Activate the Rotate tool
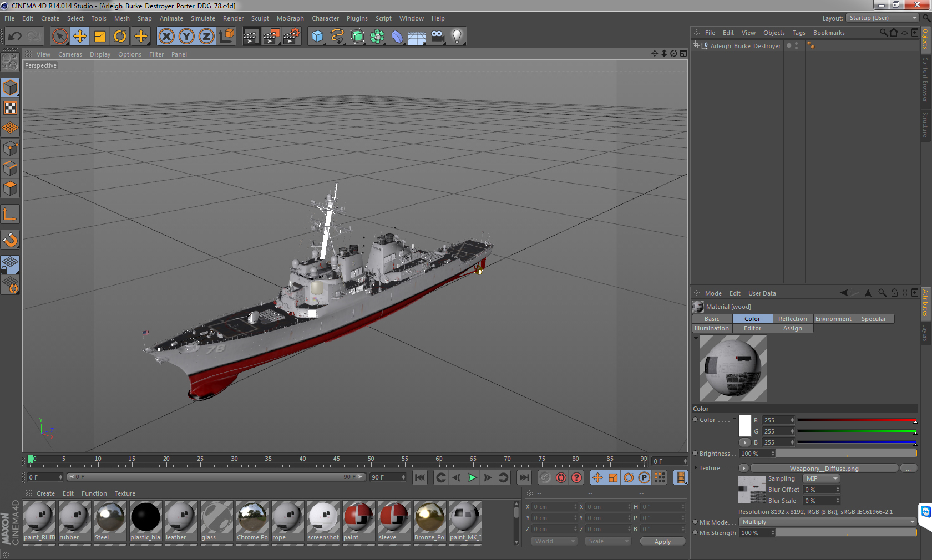 (x=120, y=37)
